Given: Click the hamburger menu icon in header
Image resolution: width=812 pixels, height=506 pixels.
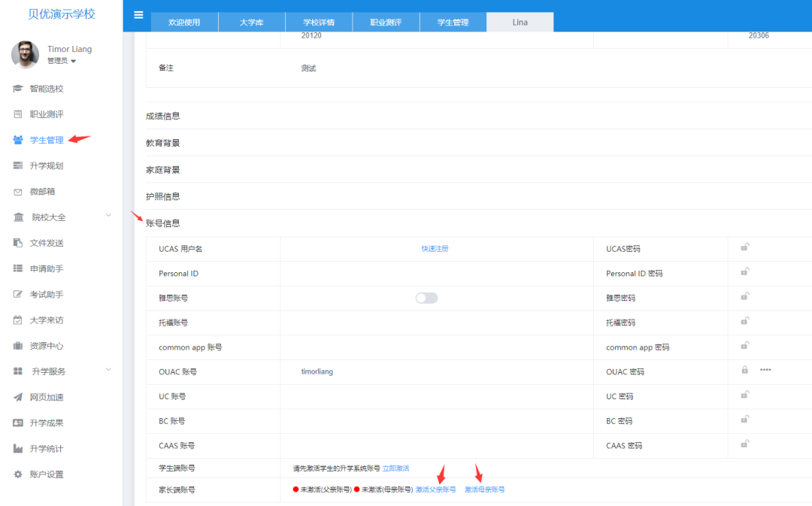Looking at the screenshot, I should (138, 15).
